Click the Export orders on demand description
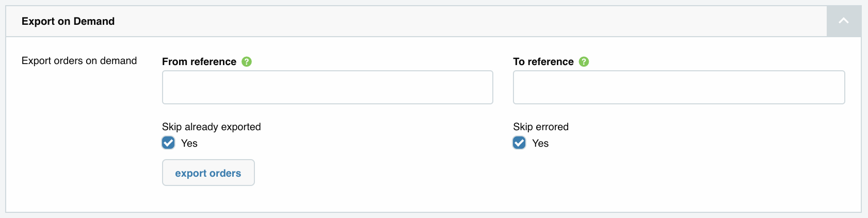This screenshot has height=218, width=868. pos(79,61)
